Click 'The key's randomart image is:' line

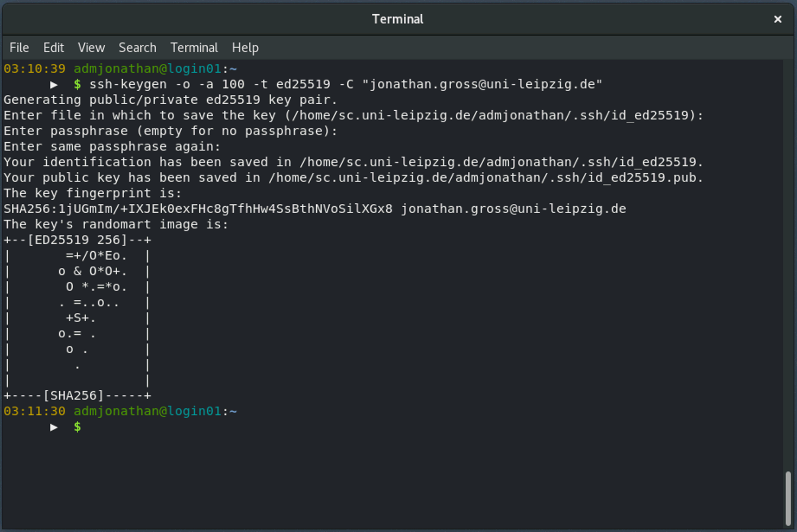click(x=116, y=224)
